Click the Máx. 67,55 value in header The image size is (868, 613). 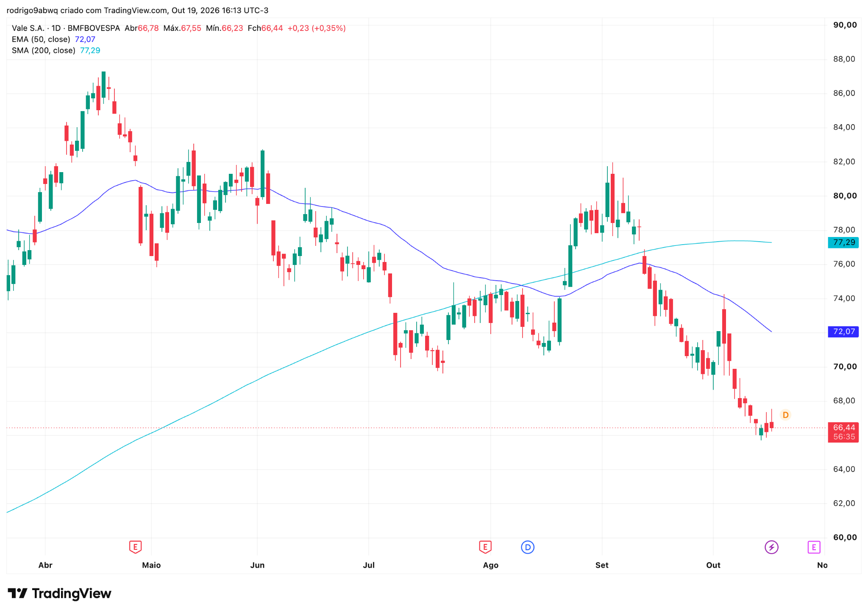coord(182,28)
